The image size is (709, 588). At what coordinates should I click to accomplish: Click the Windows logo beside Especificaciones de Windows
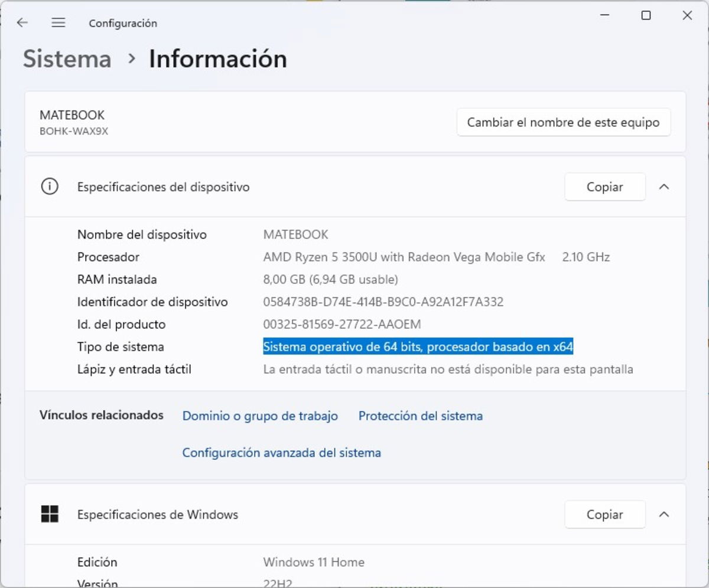(x=50, y=514)
